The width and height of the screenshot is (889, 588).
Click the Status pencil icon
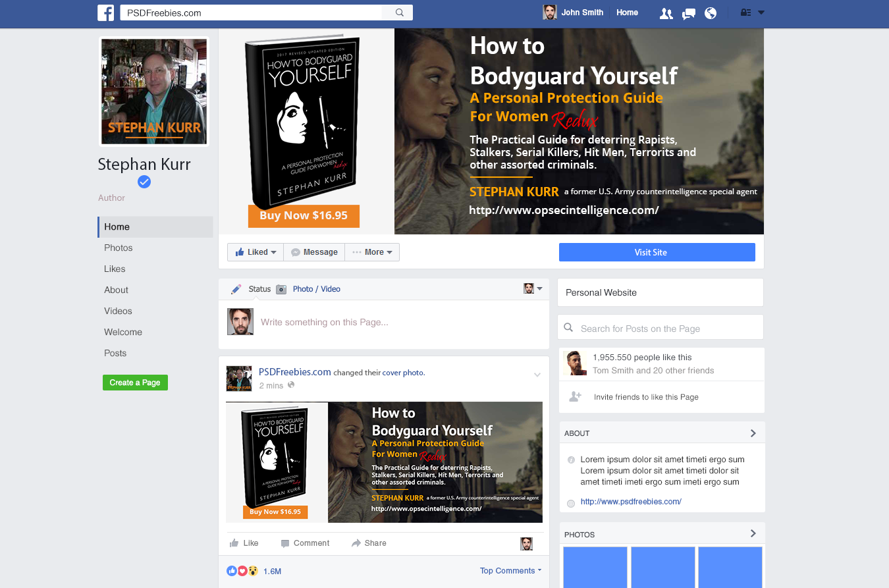click(236, 288)
